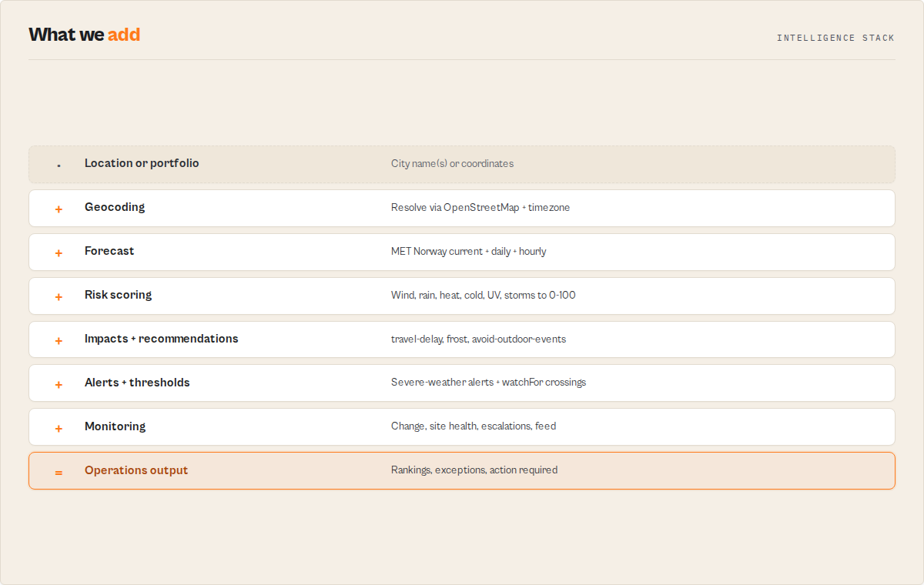The image size is (924, 585).
Task: Click the plus icon beside Monitoring
Action: coord(59,429)
